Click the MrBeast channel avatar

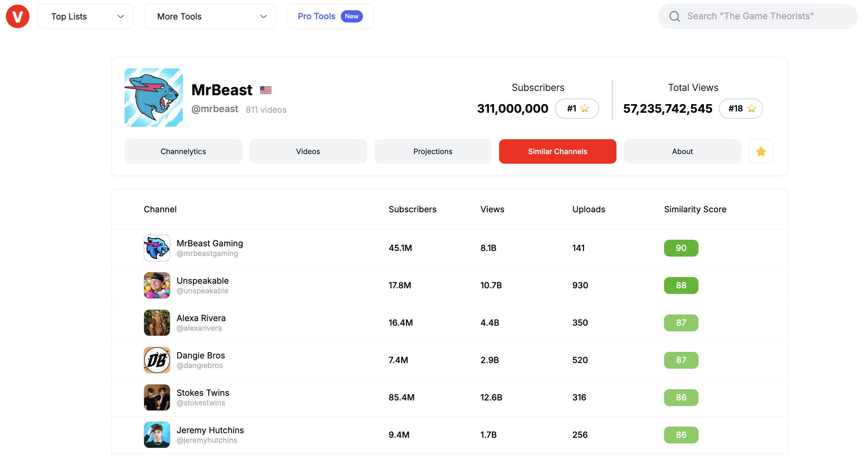tap(154, 98)
